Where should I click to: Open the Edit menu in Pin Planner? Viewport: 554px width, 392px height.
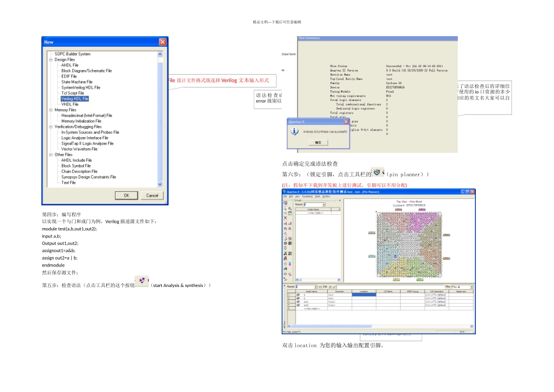291,197
